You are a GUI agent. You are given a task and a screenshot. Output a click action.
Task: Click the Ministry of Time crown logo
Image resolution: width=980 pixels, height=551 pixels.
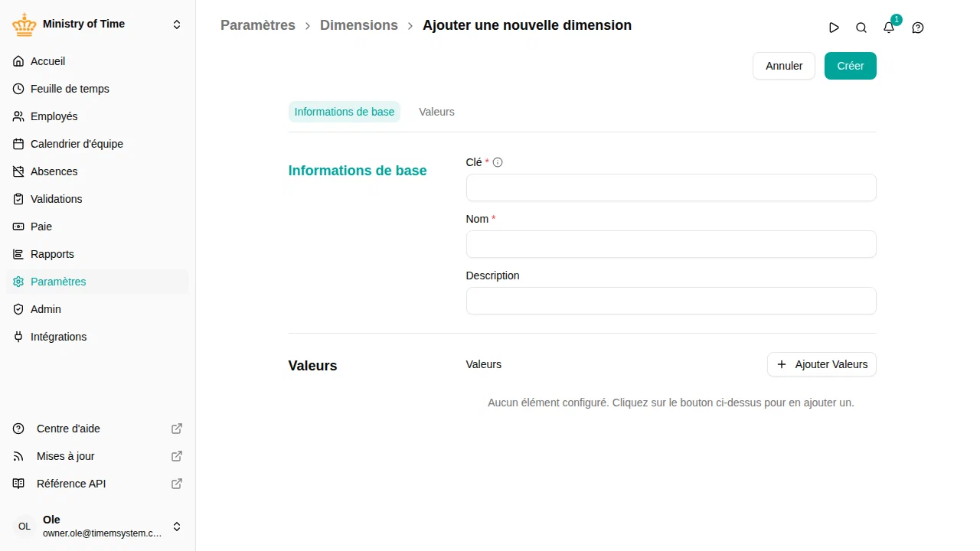(24, 24)
